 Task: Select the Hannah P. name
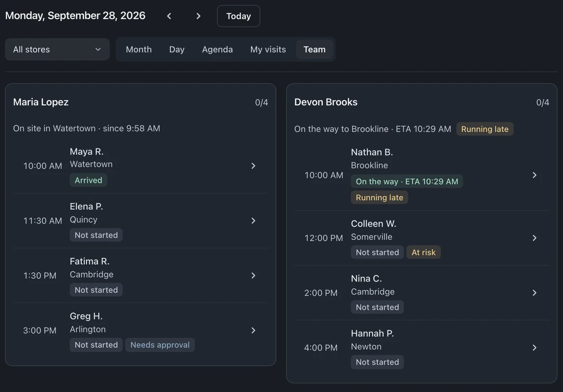pyautogui.click(x=372, y=334)
